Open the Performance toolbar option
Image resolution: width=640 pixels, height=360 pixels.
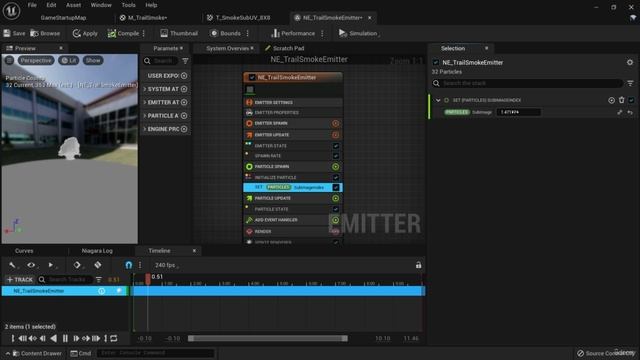pos(293,33)
